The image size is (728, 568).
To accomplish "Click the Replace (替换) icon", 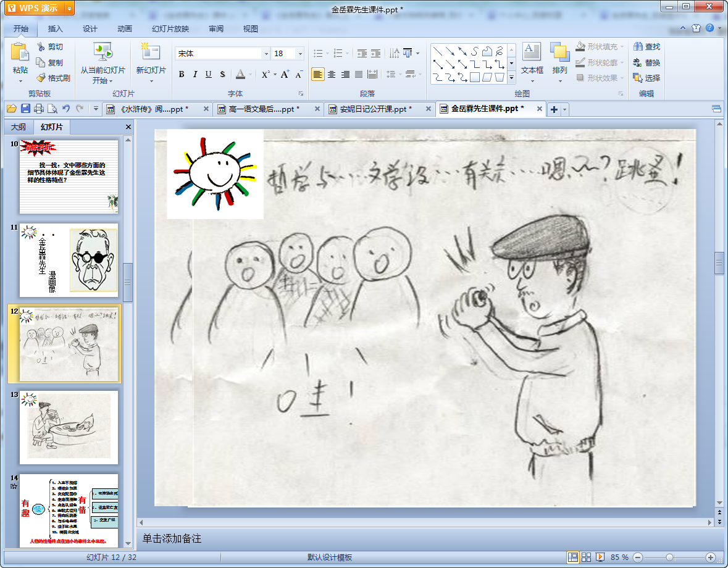I will click(637, 63).
